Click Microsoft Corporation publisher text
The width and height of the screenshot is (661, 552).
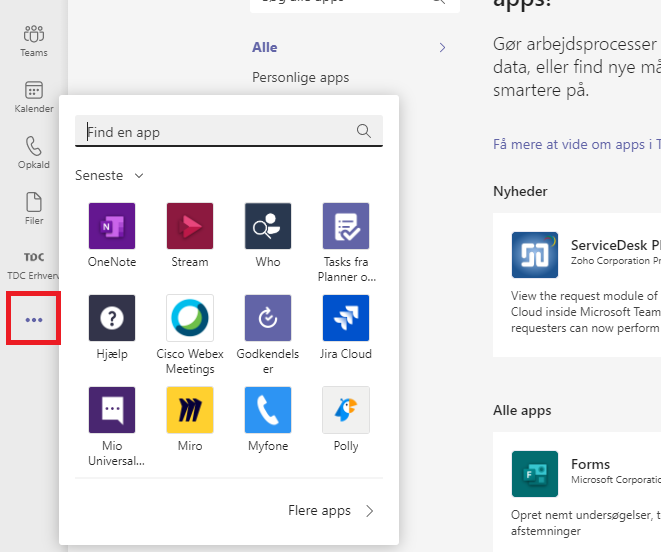[x=615, y=480]
